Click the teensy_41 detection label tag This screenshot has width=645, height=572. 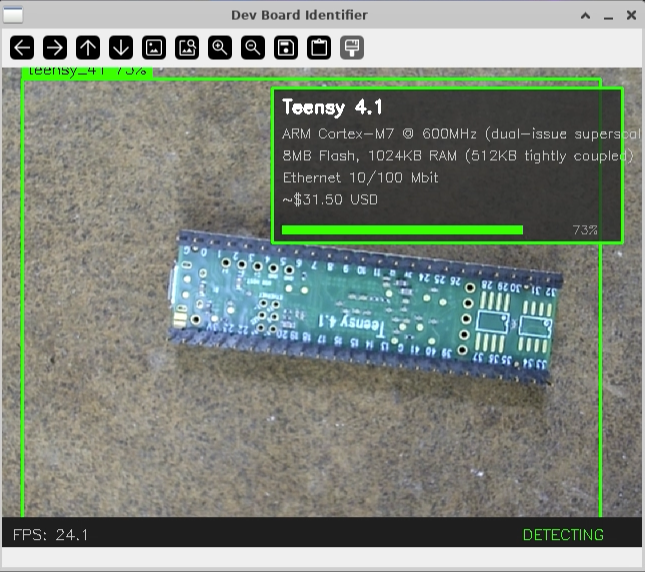[x=87, y=72]
